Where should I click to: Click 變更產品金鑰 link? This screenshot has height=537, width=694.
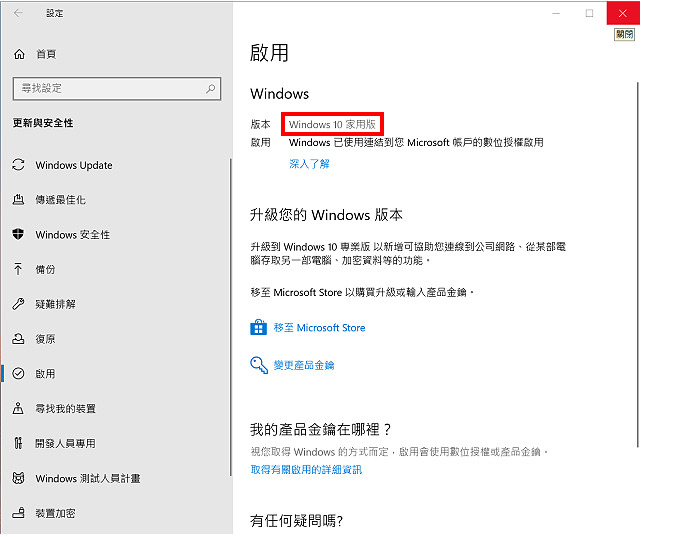[304, 365]
